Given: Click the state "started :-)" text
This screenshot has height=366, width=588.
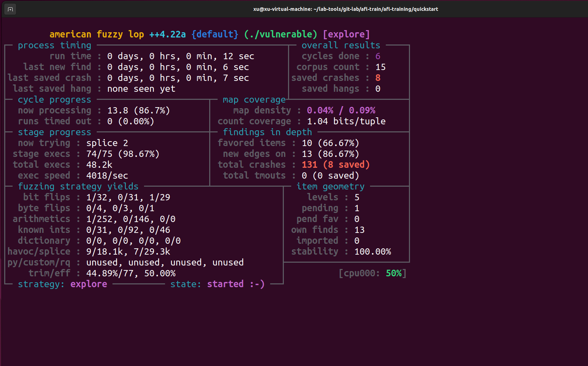Looking at the screenshot, I should coord(235,284).
